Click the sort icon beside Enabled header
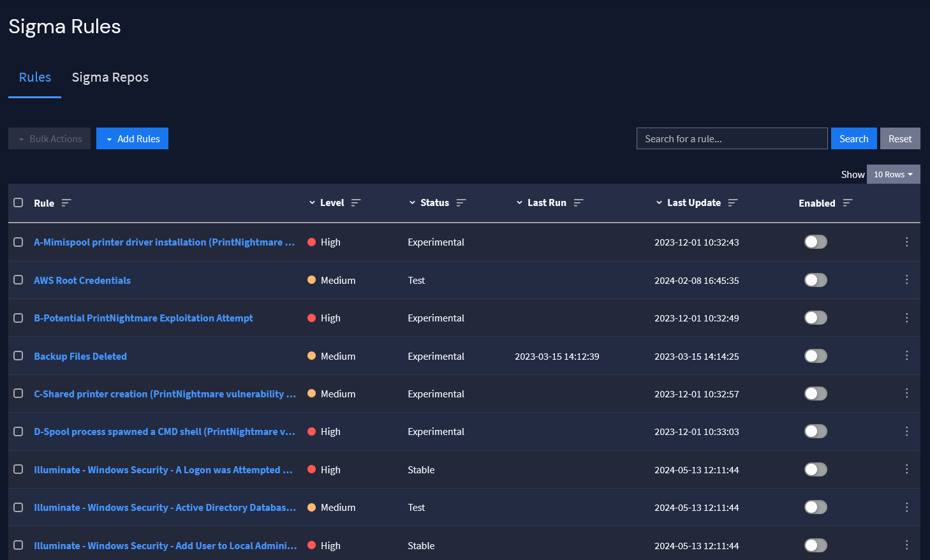The height and width of the screenshot is (560, 930). (848, 203)
